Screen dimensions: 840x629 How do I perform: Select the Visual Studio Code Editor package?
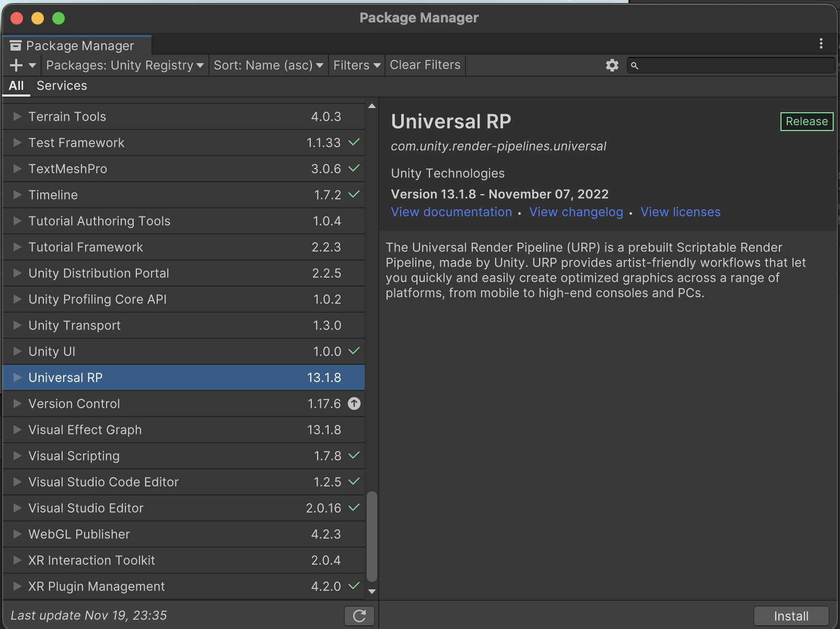(183, 482)
